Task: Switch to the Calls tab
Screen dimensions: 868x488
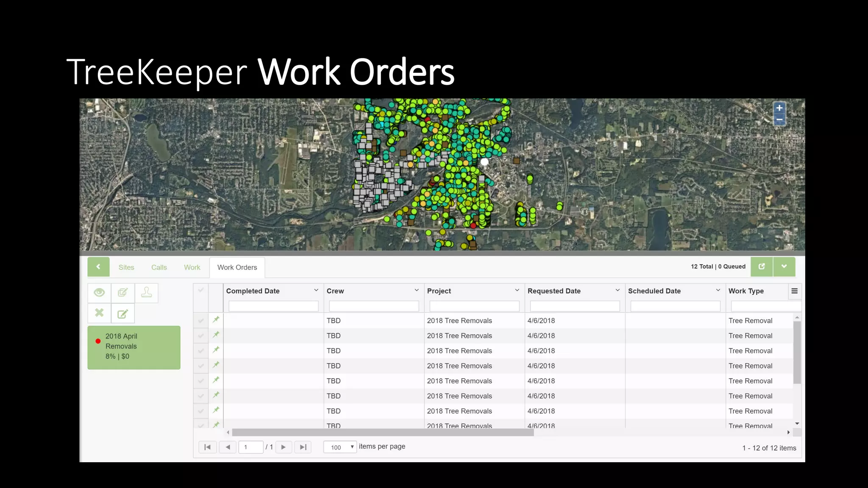Action: (159, 267)
